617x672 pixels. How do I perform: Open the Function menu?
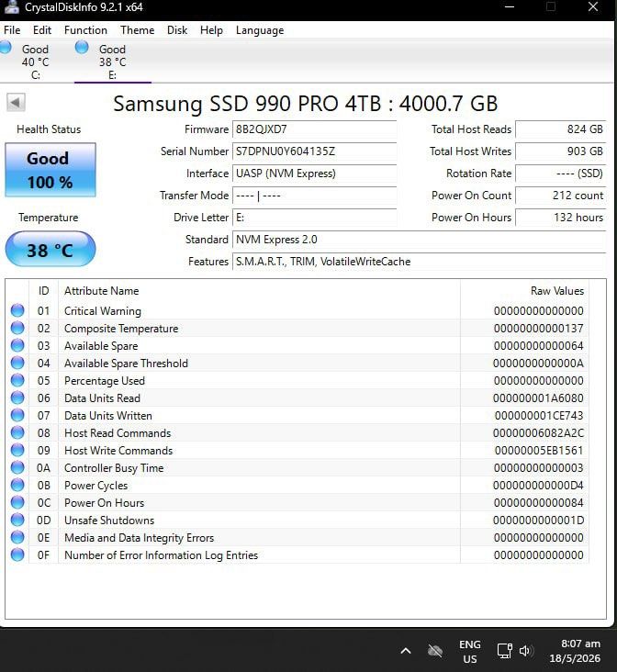pyautogui.click(x=85, y=30)
